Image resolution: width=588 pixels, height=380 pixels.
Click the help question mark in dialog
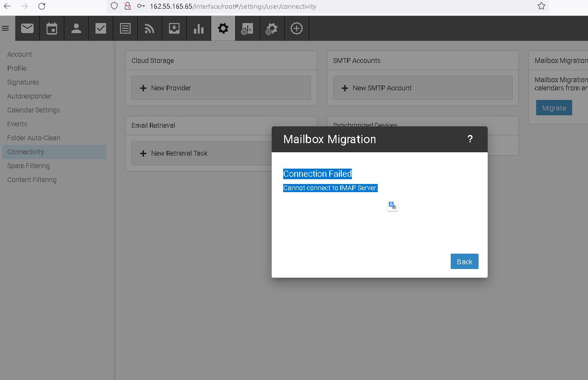470,139
